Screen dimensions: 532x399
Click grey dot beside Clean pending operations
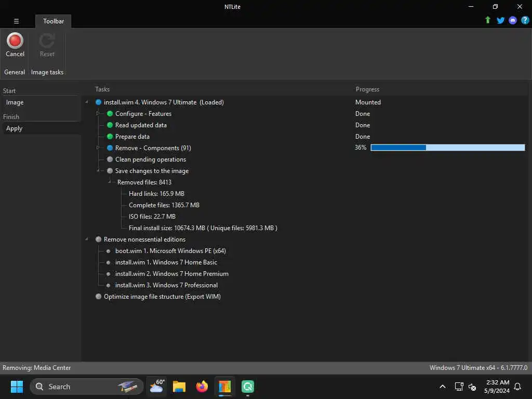coord(110,159)
